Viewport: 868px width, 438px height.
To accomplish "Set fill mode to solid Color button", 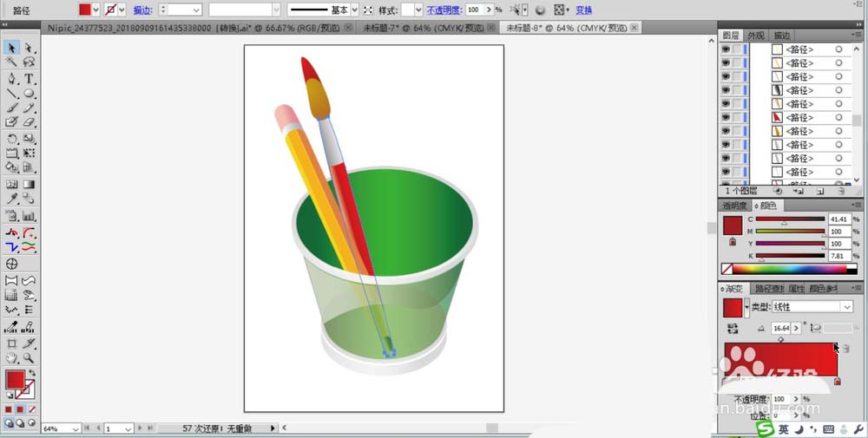I will click(x=9, y=409).
